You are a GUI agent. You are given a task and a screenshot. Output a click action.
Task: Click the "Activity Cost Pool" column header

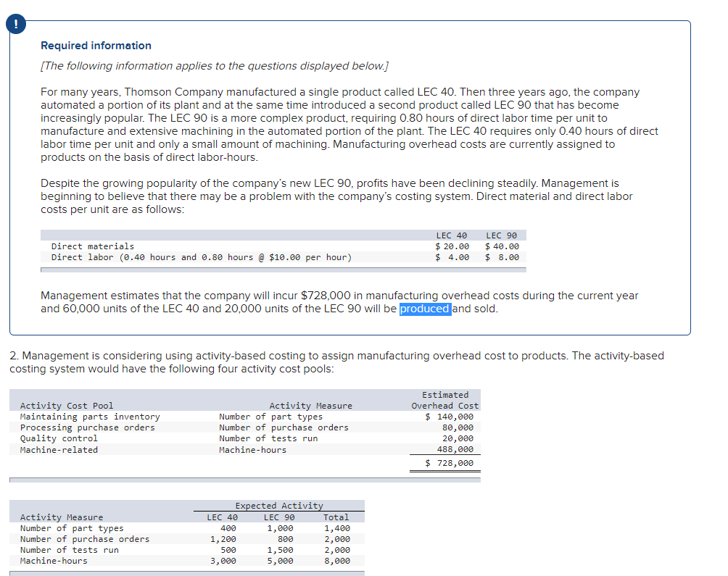(67, 406)
